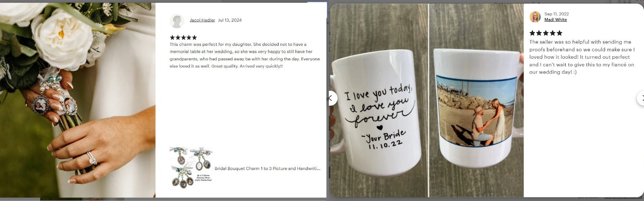The width and height of the screenshot is (644, 201).
Task: Click Jacqi Hadler's review text about the charm
Action: tap(245, 55)
